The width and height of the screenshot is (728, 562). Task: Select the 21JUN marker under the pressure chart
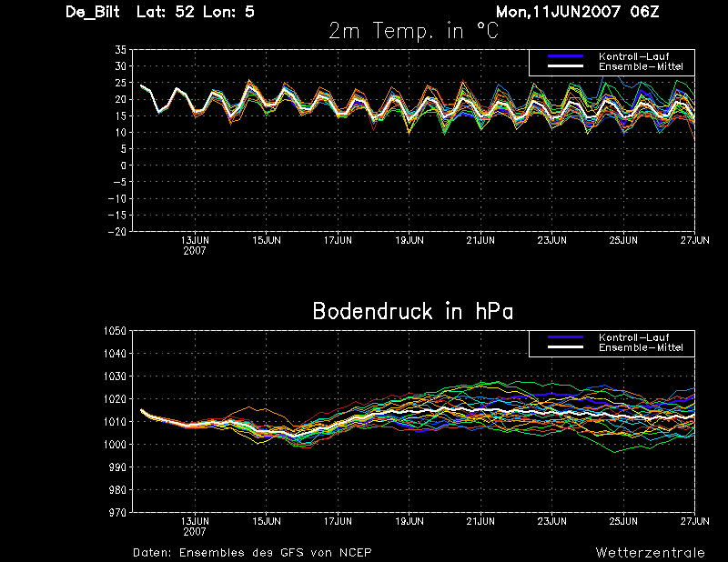(x=480, y=521)
